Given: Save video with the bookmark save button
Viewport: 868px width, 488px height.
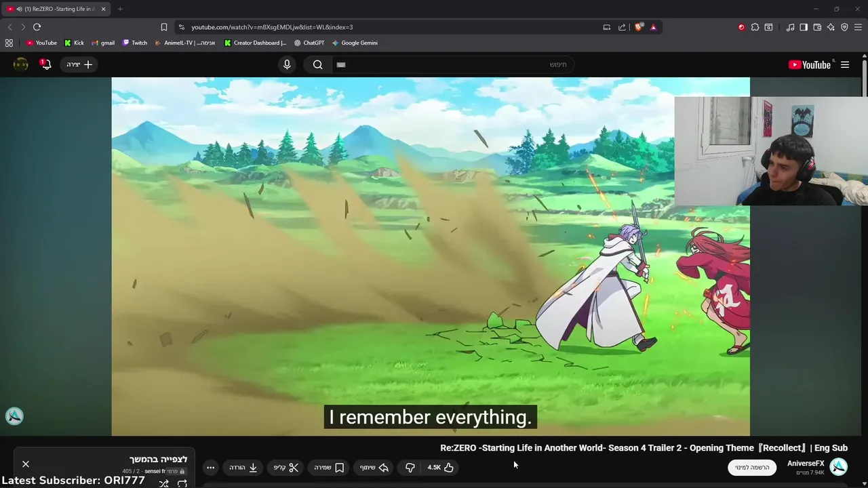Looking at the screenshot, I should (x=330, y=468).
